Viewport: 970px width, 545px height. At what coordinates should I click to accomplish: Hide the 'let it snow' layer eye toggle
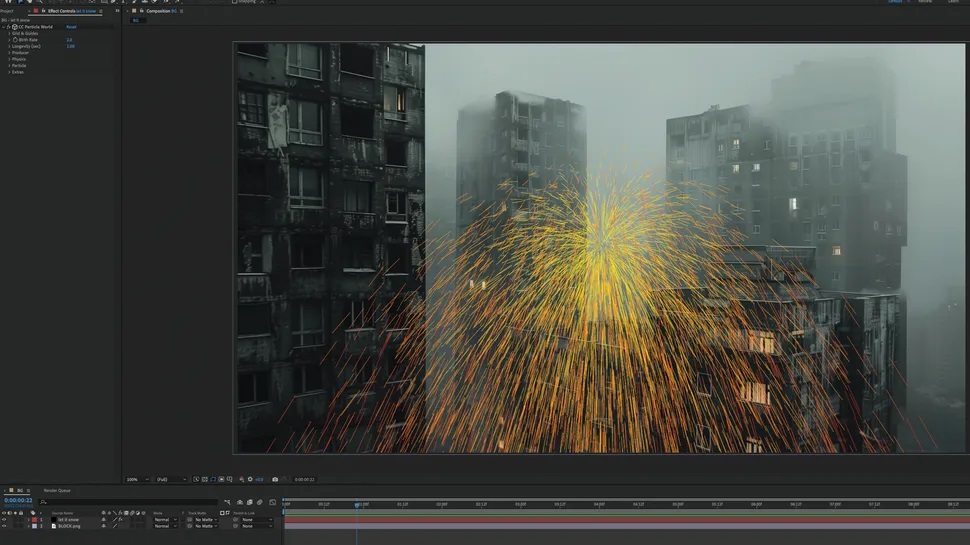4,520
